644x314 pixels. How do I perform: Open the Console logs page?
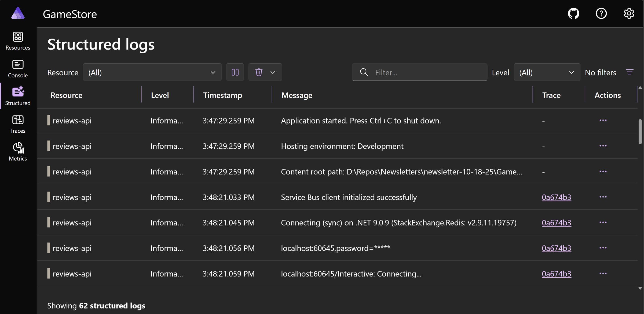coord(18,69)
